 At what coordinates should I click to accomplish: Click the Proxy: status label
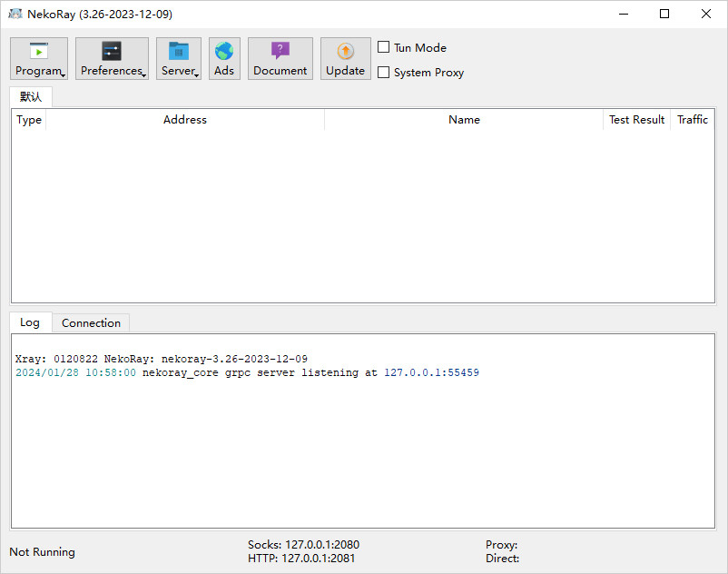pos(501,544)
